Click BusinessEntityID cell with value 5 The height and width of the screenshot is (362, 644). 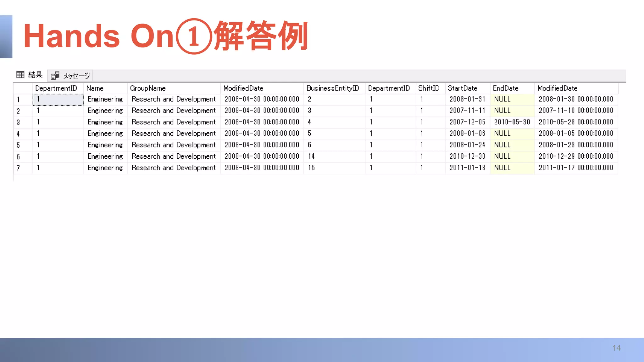point(334,134)
